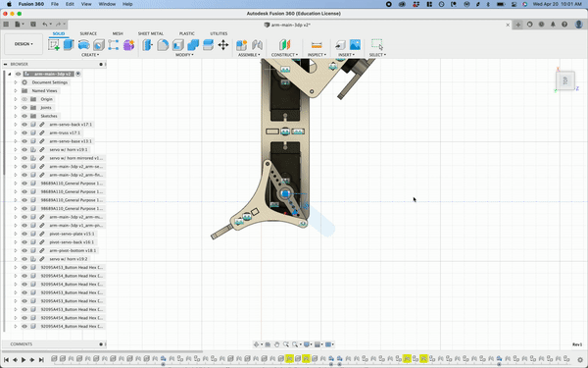
Task: Click the timeline Play button
Action: point(24,360)
